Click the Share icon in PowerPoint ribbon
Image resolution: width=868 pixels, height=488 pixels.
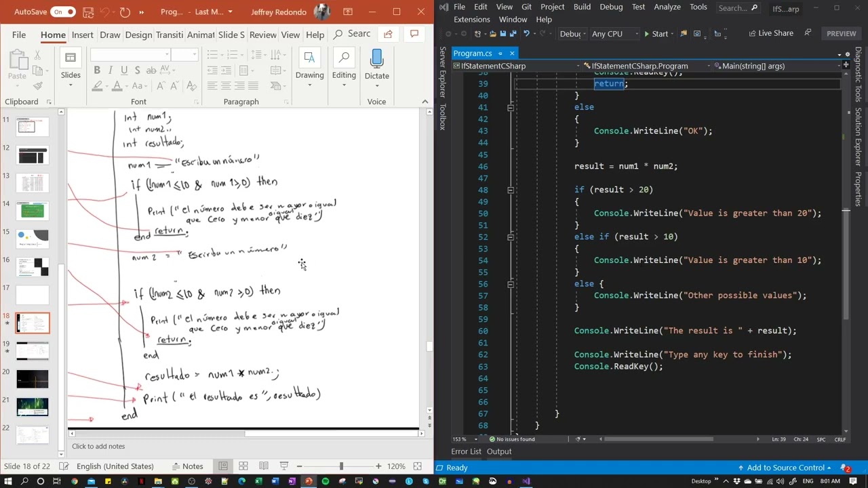coord(388,35)
